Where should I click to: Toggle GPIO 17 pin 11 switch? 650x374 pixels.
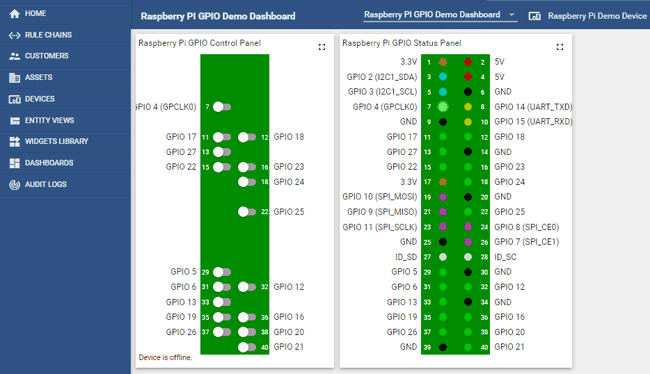pos(222,137)
